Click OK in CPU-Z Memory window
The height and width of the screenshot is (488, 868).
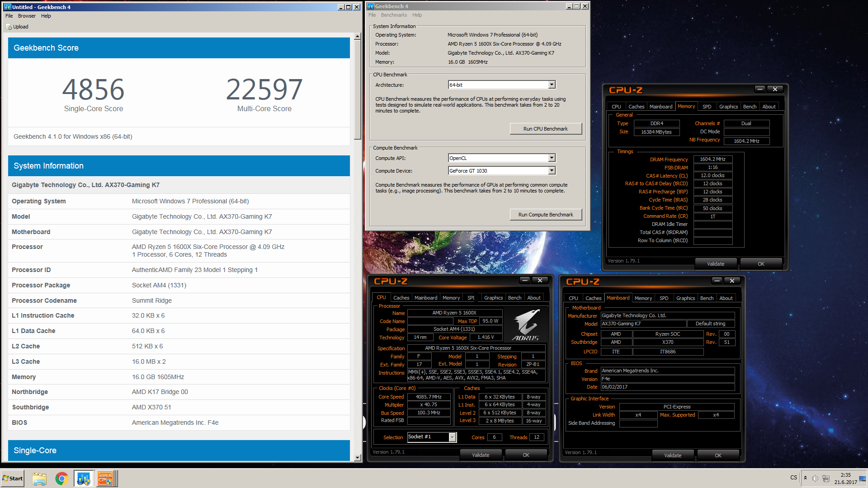(761, 264)
